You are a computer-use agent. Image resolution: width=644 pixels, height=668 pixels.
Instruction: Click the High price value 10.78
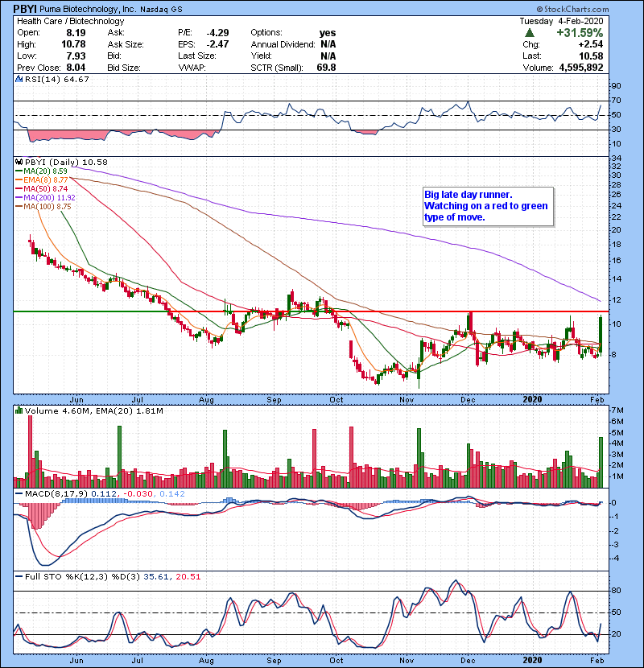click(x=73, y=44)
